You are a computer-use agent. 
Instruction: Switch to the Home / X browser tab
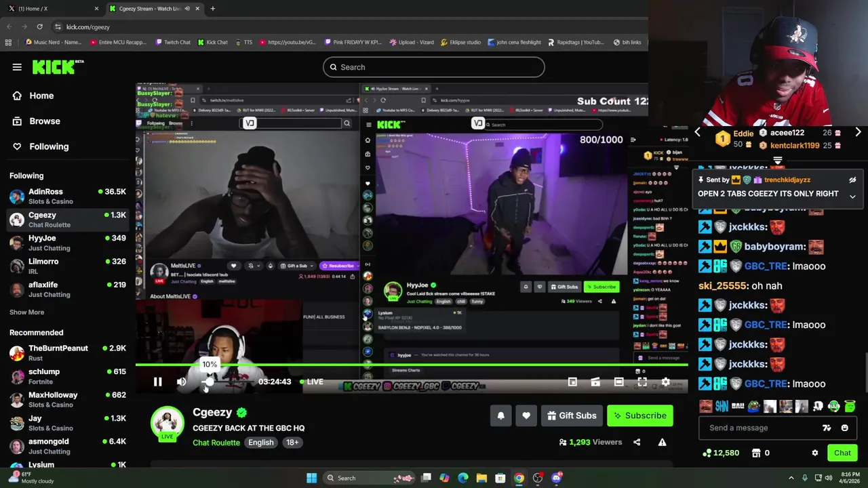(53, 9)
